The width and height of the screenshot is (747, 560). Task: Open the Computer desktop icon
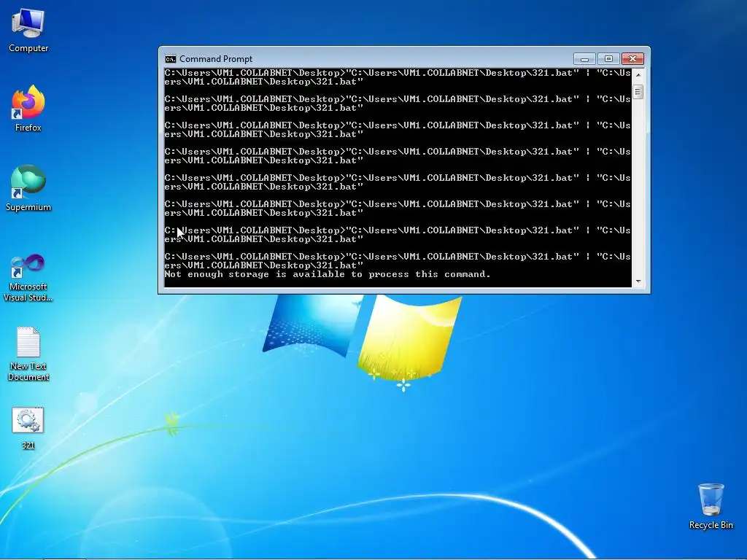28,31
